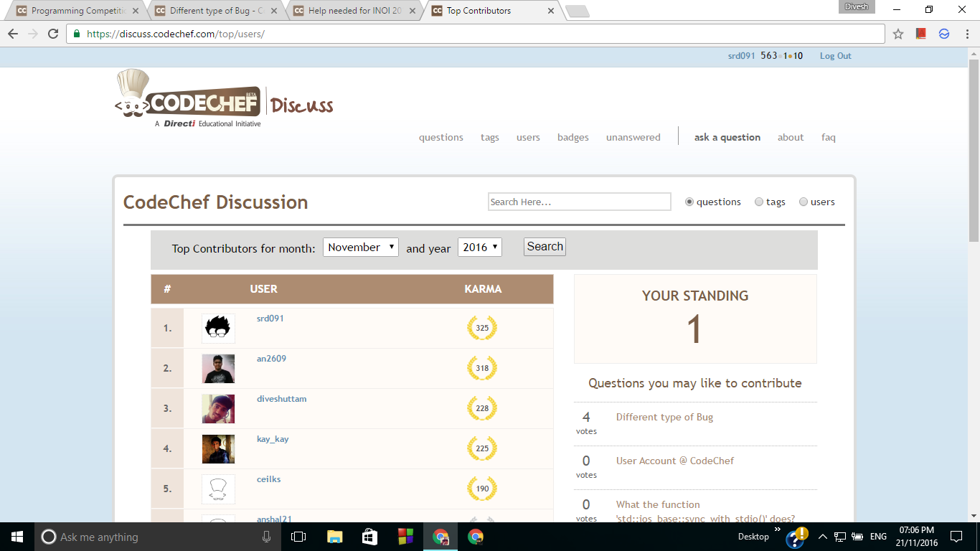Open the blue wave extension icon
This screenshot has width=980, height=551.
click(x=944, y=34)
